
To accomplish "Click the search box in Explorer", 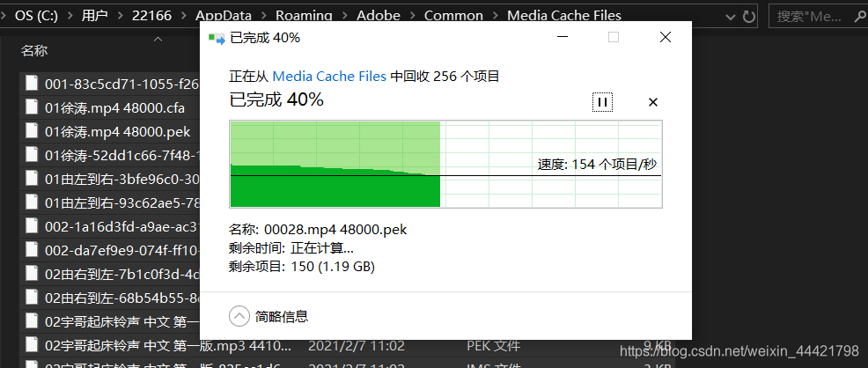I will click(x=817, y=16).
